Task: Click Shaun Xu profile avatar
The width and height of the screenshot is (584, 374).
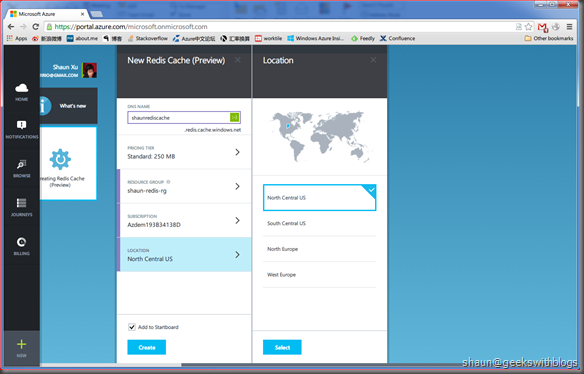Action: 89,70
